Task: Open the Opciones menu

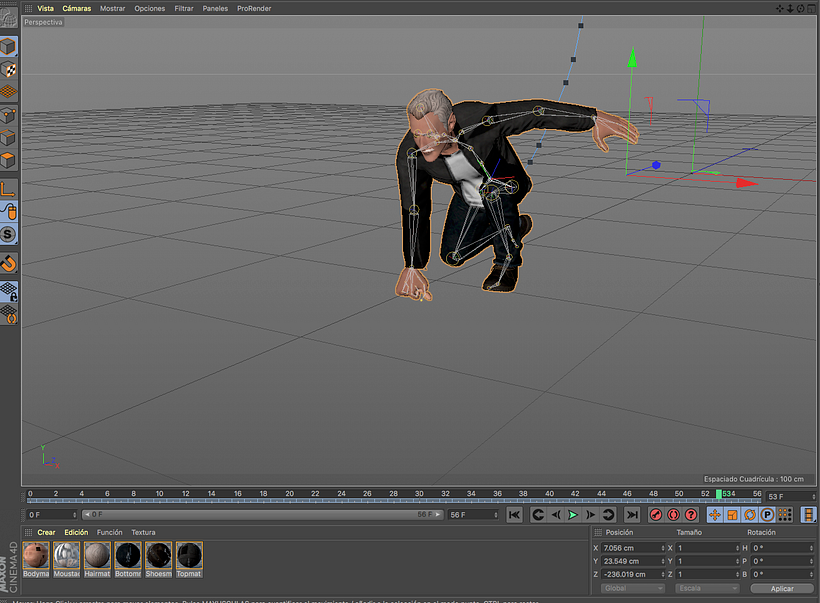Action: pos(150,8)
